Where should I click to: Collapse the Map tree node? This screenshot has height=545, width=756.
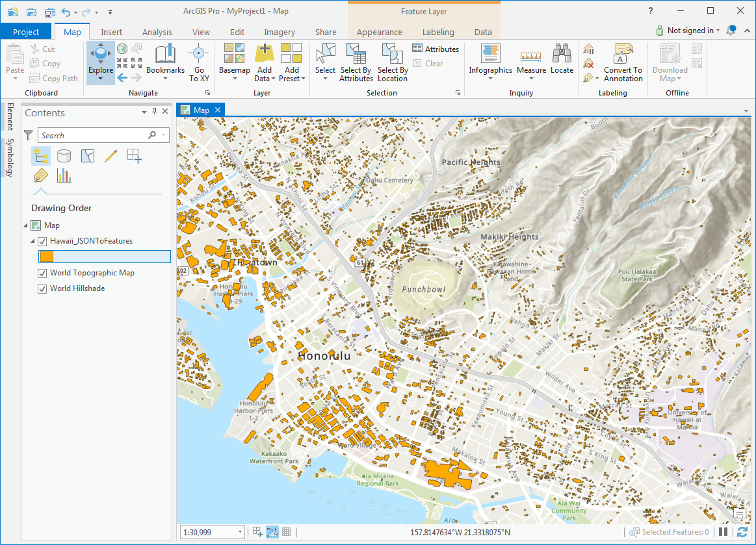coord(26,225)
